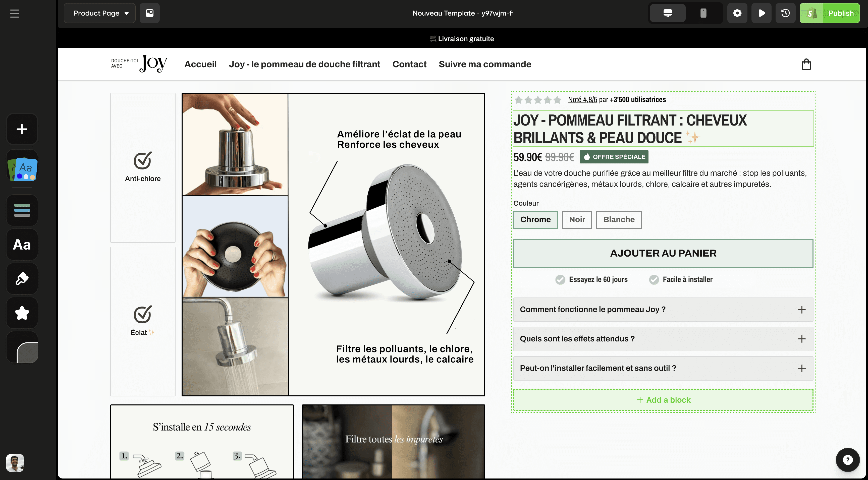This screenshot has width=868, height=480.
Task: Click the plus add-element sidebar icon
Action: click(x=22, y=129)
